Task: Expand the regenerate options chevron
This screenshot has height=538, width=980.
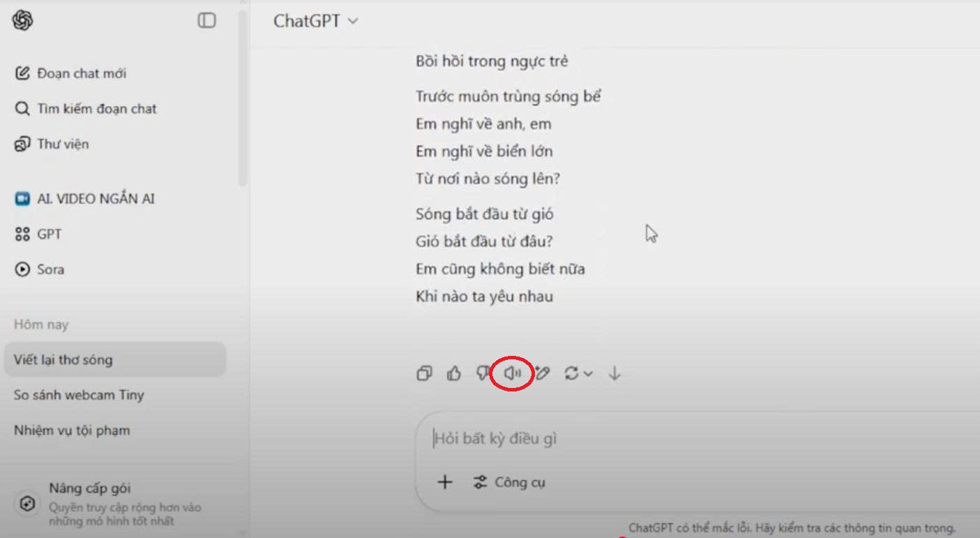Action: (x=588, y=374)
